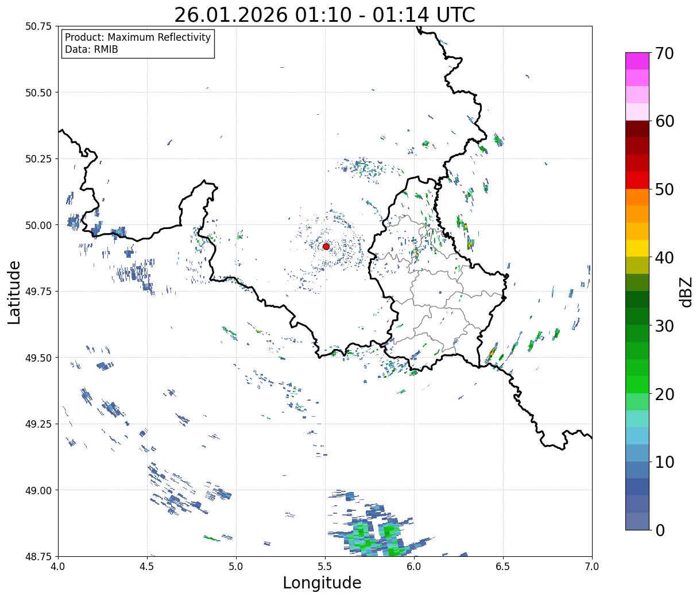700x597 pixels.
Task: Click the colorbar tick label 0
Action: tap(660, 530)
